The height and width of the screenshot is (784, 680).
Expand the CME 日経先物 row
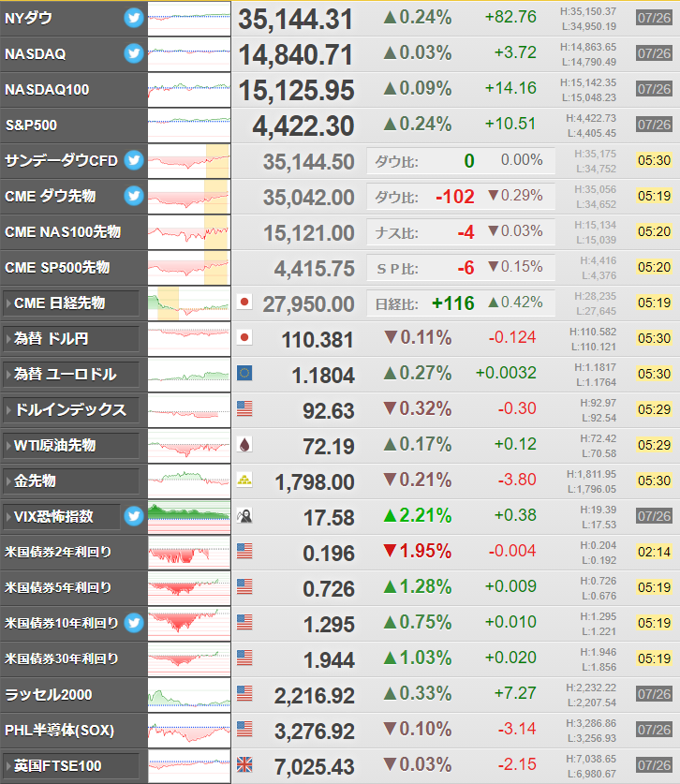(71, 303)
